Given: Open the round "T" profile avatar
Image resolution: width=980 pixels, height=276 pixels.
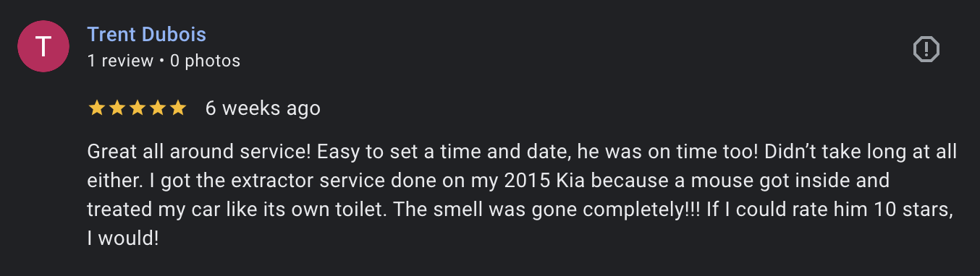Looking at the screenshot, I should (x=43, y=46).
